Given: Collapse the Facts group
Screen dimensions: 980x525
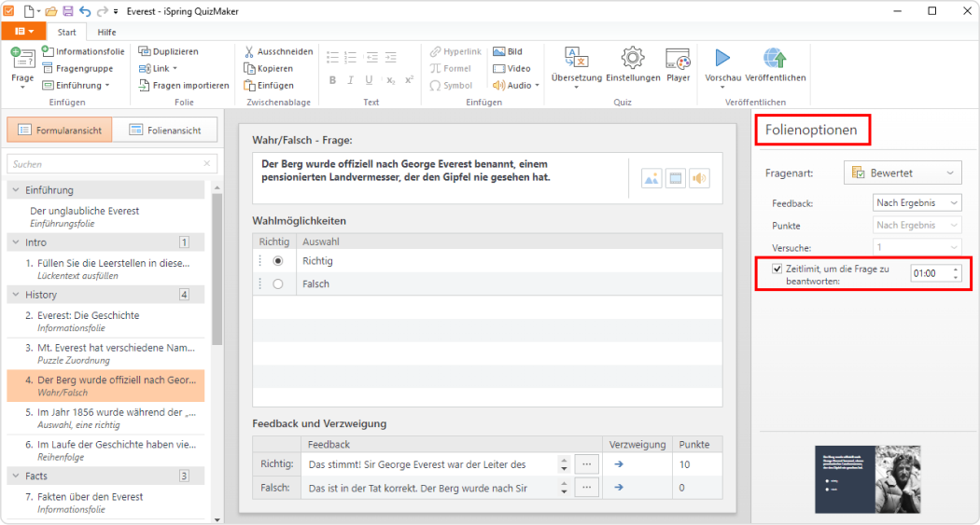Looking at the screenshot, I should tap(16, 476).
